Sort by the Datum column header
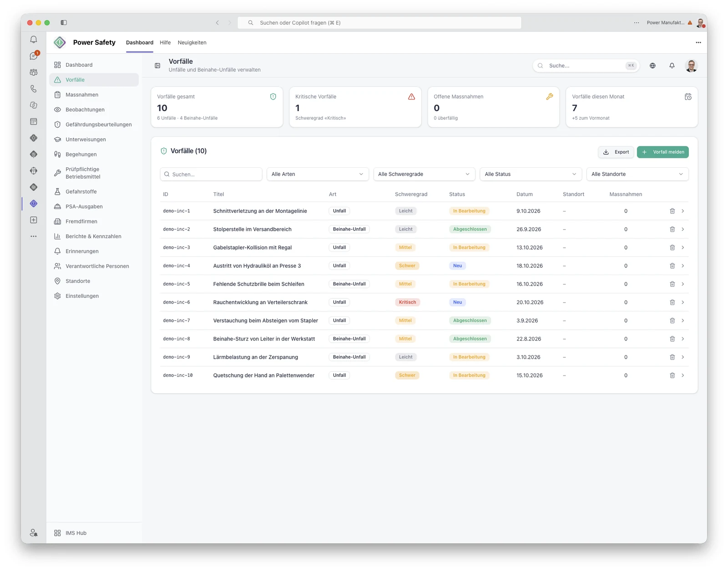The image size is (728, 571). pos(524,194)
